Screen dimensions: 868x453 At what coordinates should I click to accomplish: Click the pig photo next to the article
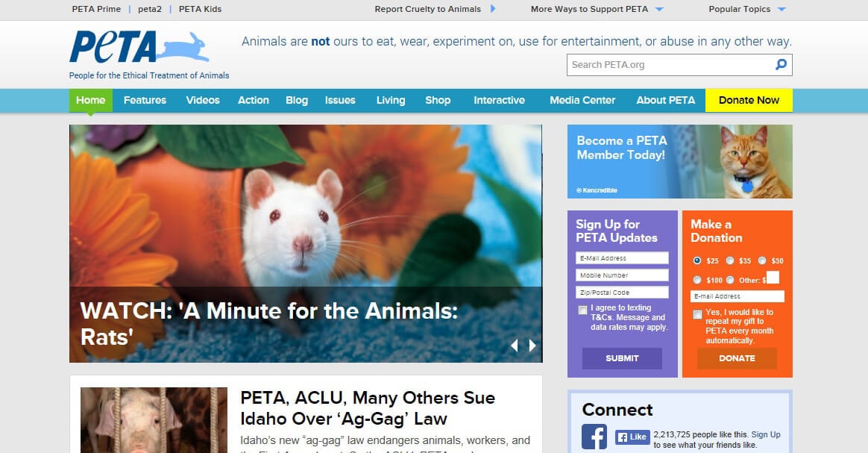[x=154, y=420]
